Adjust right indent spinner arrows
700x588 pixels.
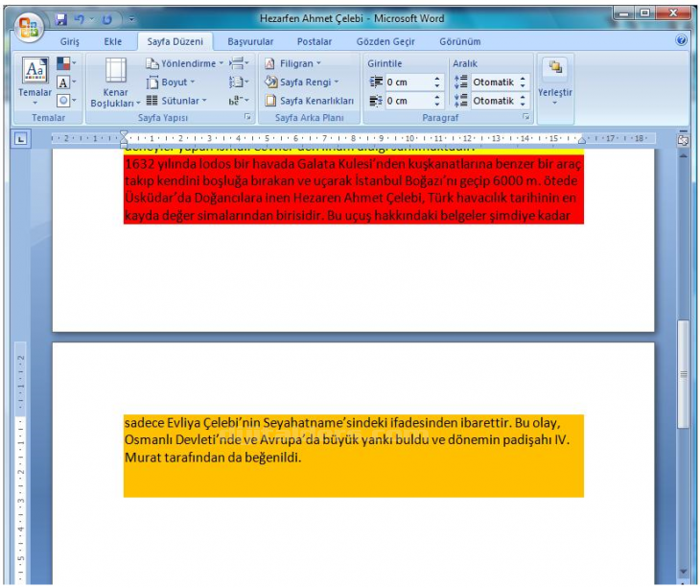[x=438, y=101]
